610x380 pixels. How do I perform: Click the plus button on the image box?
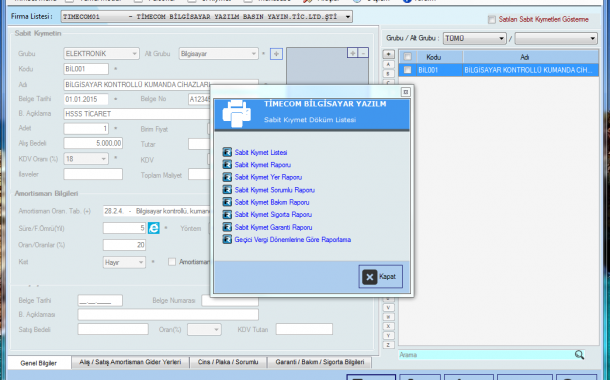[x=352, y=53]
